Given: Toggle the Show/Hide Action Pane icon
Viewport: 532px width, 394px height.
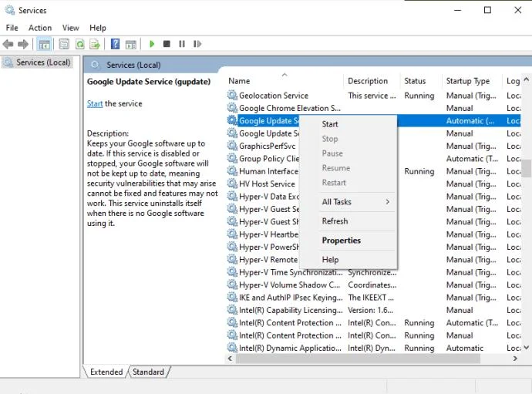Looking at the screenshot, I should [130, 44].
